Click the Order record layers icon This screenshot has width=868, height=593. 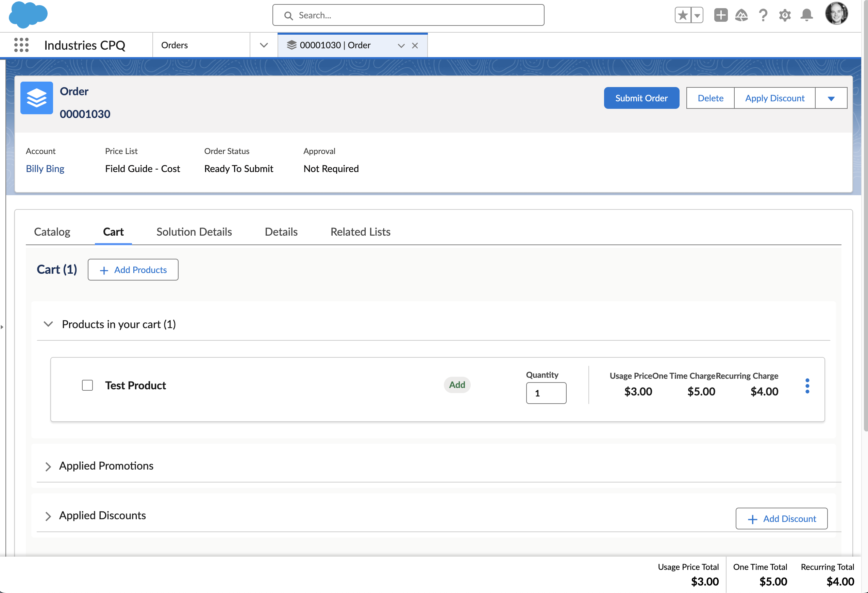pyautogui.click(x=37, y=98)
